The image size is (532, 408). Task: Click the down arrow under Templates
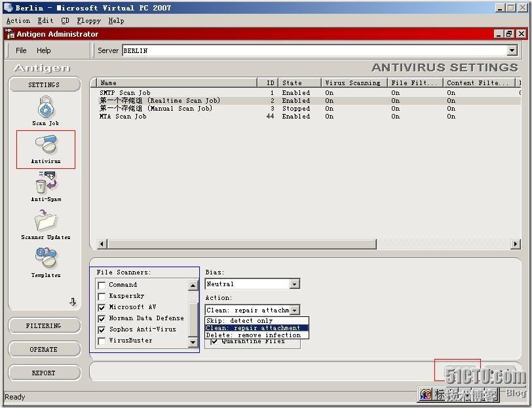point(73,301)
